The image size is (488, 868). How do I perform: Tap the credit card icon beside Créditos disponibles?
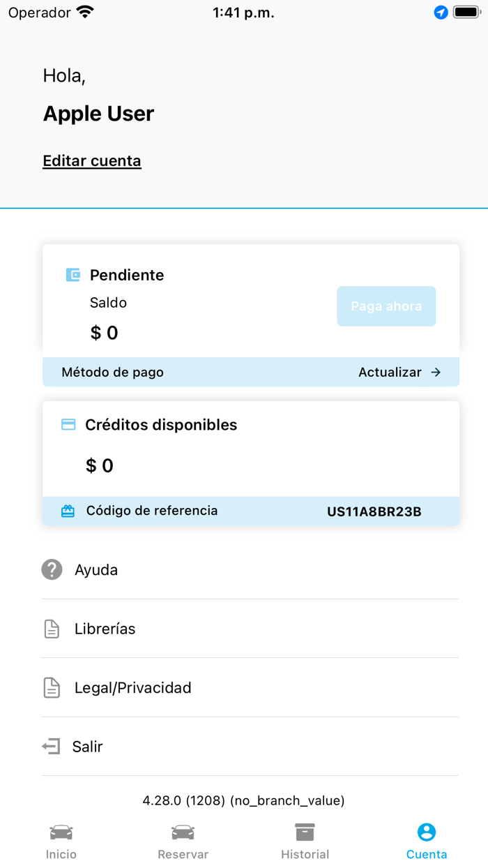pos(68,424)
